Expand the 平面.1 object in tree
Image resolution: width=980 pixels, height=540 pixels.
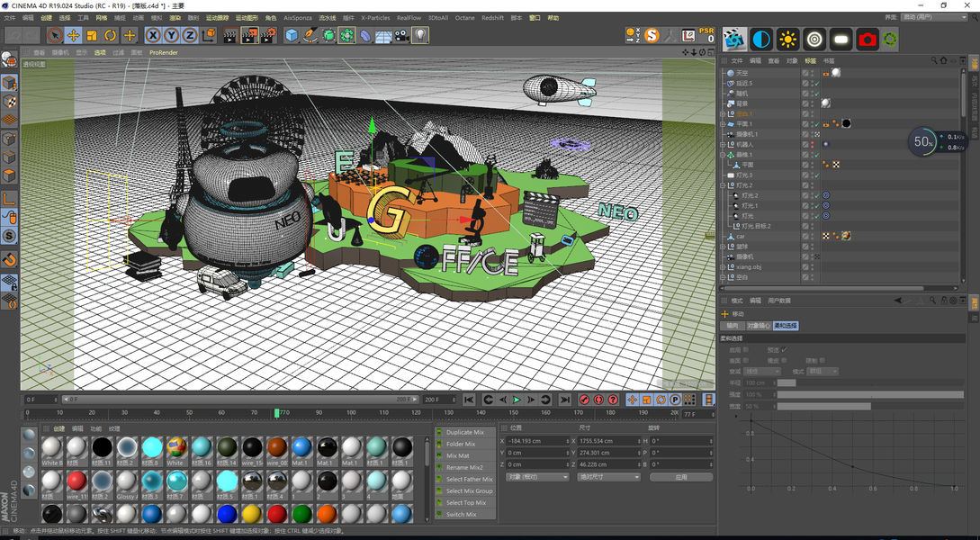point(723,124)
